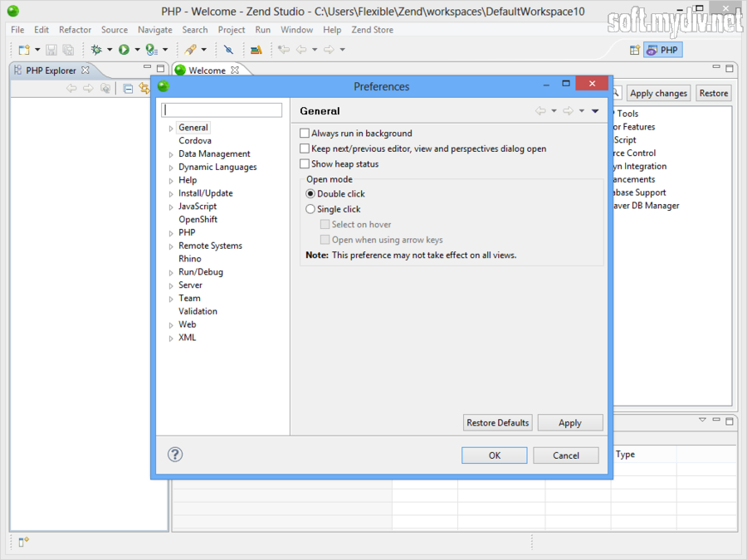Open the Navigate menu
This screenshot has width=747, height=560.
coord(155,30)
